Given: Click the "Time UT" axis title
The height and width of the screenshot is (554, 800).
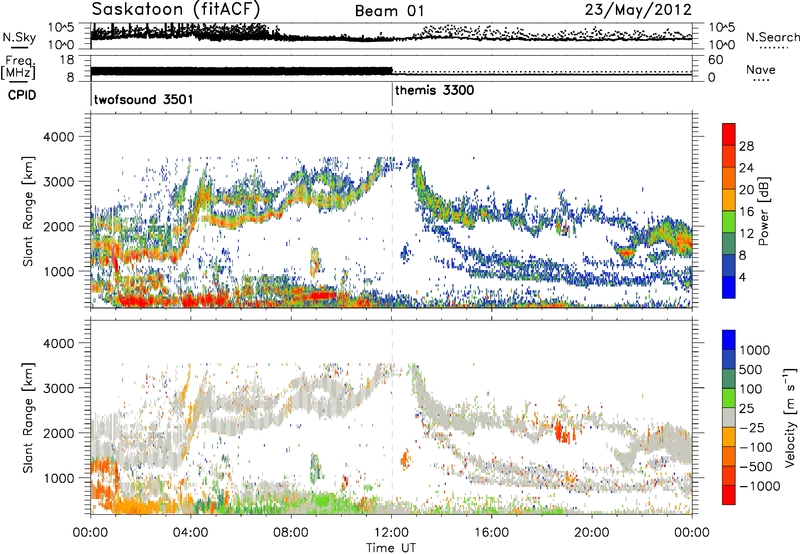Looking at the screenshot, I should pos(391,548).
